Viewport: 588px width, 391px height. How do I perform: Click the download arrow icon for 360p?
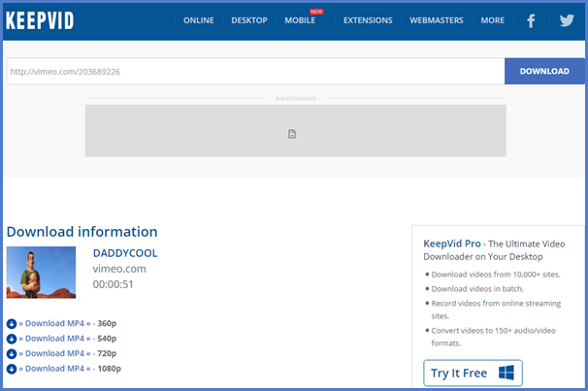tap(12, 323)
